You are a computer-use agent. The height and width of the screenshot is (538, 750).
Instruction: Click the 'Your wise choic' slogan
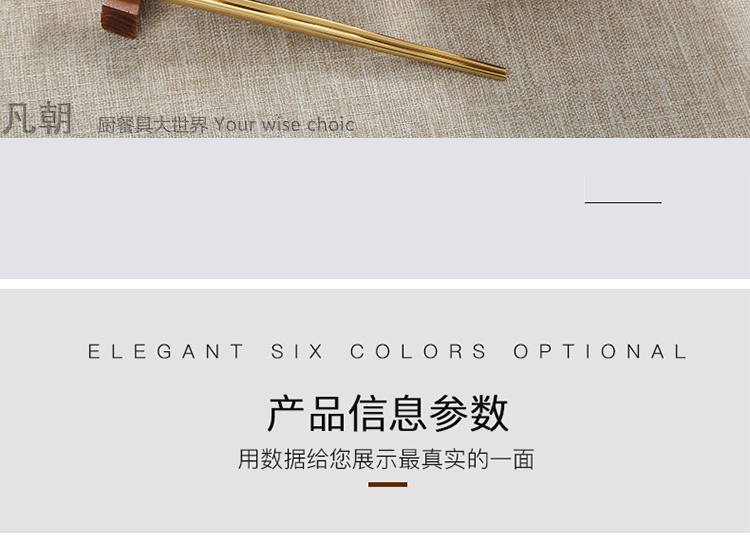click(x=284, y=125)
